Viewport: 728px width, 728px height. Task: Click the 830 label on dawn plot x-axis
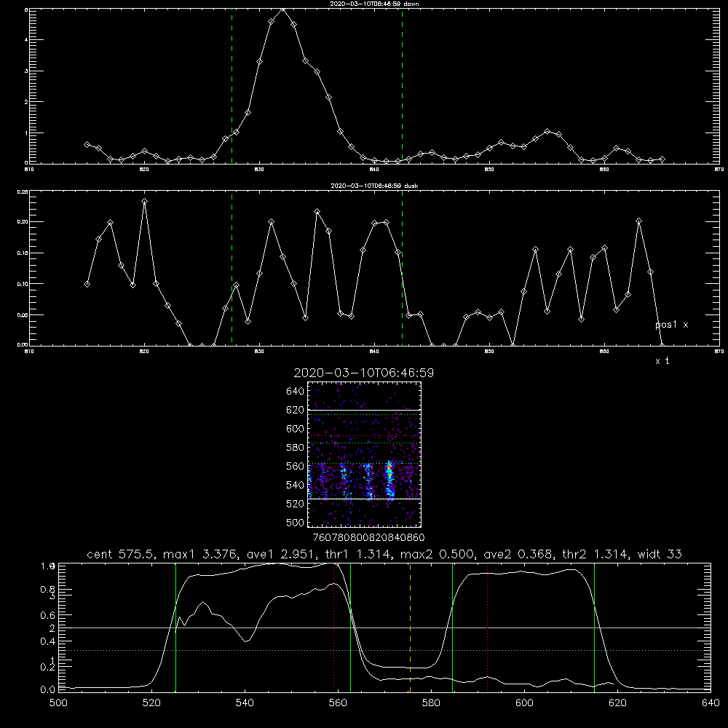click(259, 170)
